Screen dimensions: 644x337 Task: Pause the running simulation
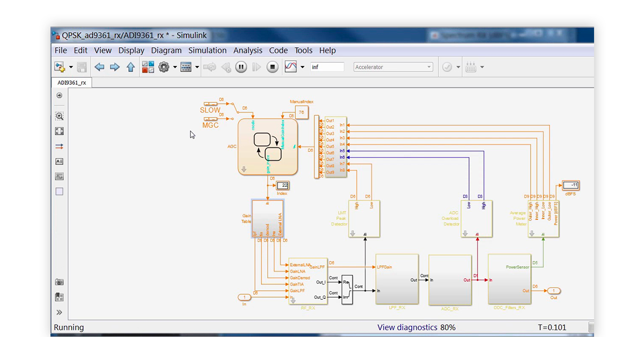[241, 67]
